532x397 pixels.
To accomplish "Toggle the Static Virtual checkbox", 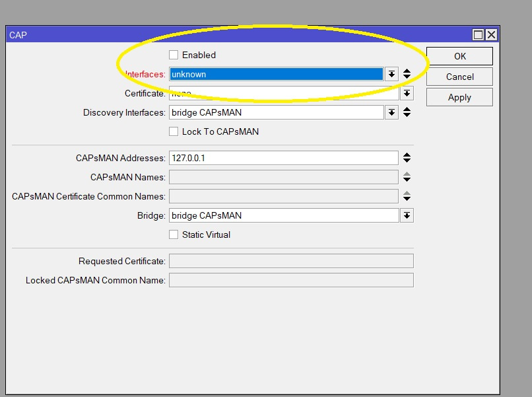I will coord(174,235).
